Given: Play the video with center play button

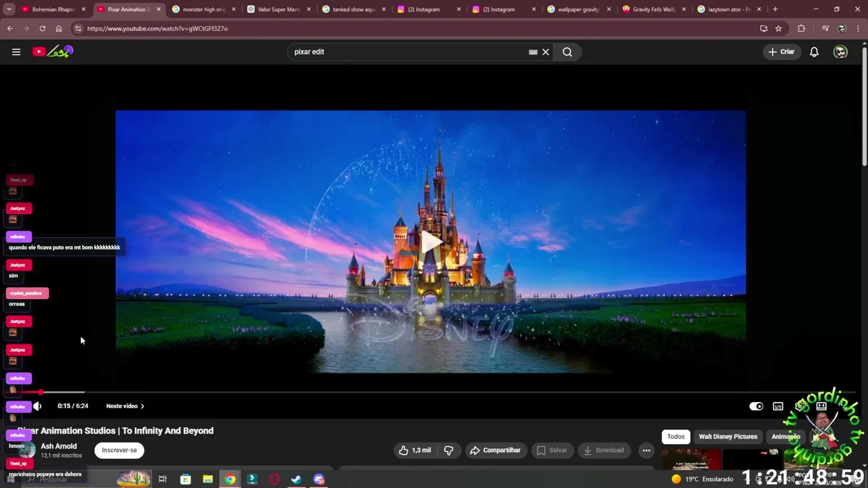Looking at the screenshot, I should point(431,242).
